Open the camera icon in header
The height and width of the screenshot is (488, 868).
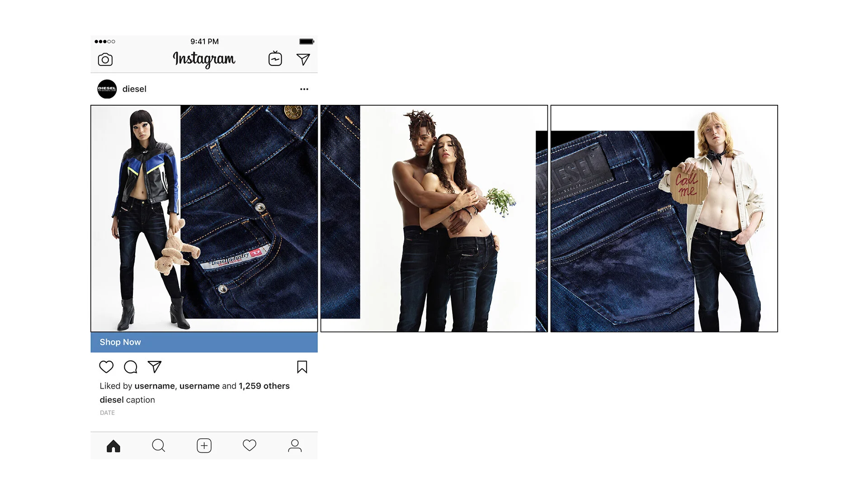pos(105,60)
